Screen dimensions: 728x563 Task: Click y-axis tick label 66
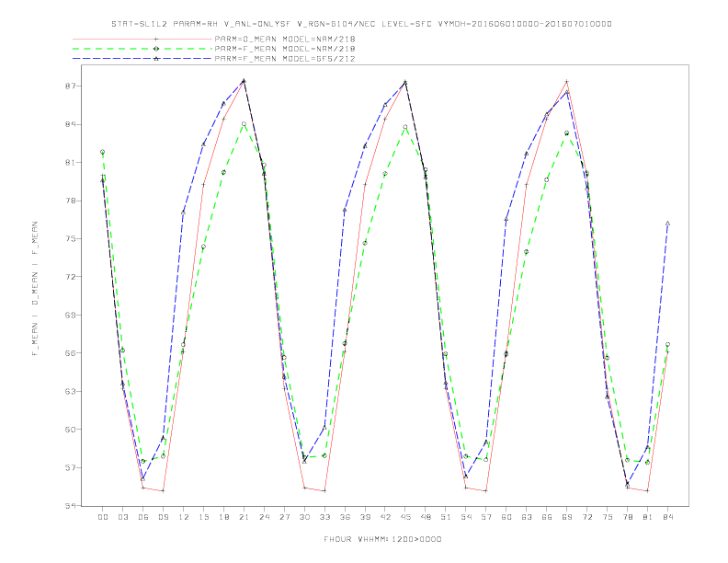(70, 353)
